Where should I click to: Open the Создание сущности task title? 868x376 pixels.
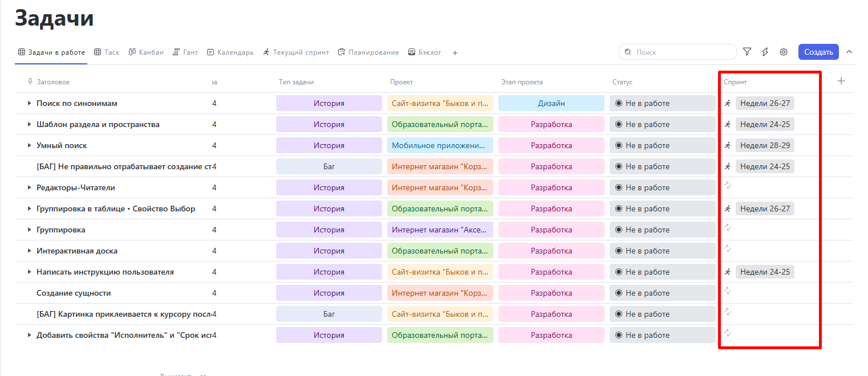[74, 293]
